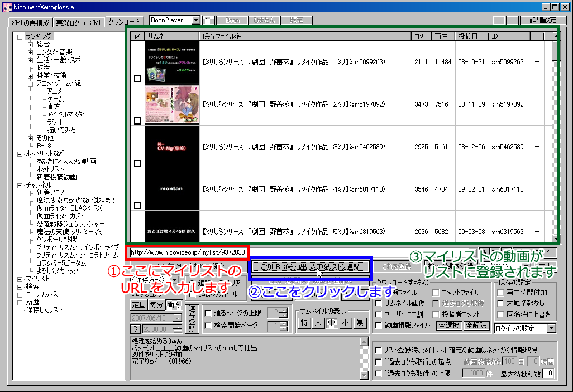Click the montan video thumbnail
Image resolution: width=573 pixels, height=392 pixels.
172,189
